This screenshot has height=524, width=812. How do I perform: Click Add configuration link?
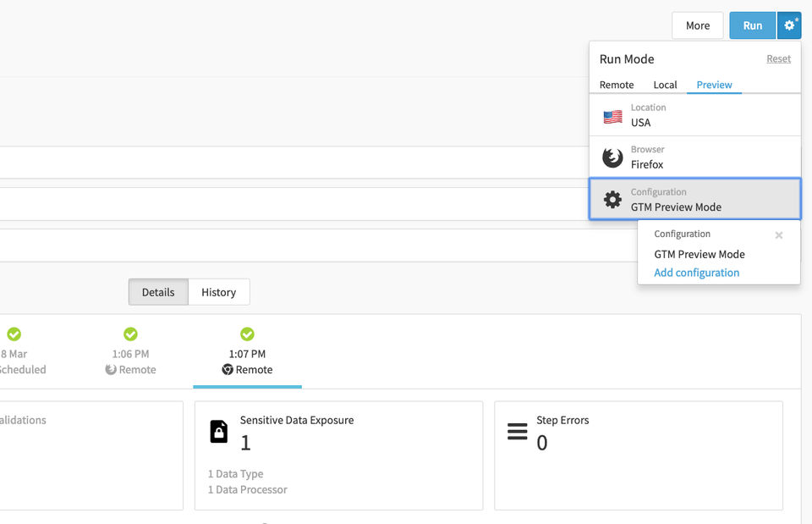[696, 273]
